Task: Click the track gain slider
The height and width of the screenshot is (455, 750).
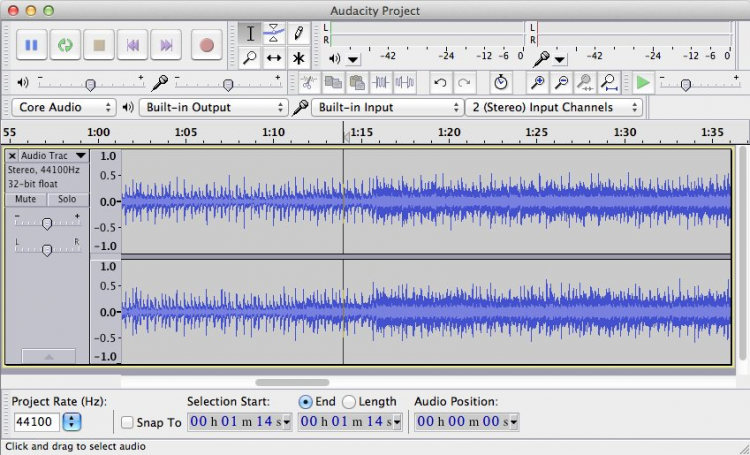Action: pyautogui.click(x=46, y=224)
